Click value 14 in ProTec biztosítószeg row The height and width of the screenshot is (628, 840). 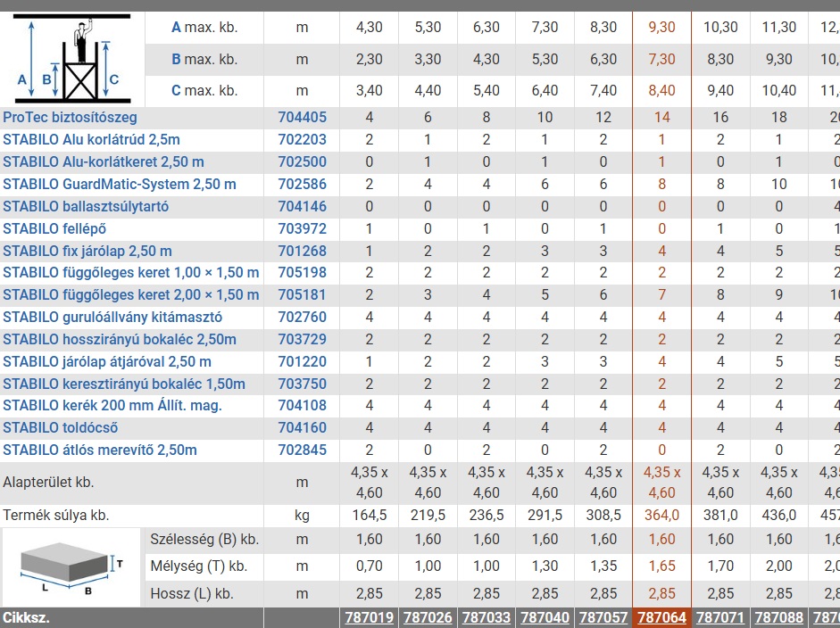pyautogui.click(x=662, y=117)
